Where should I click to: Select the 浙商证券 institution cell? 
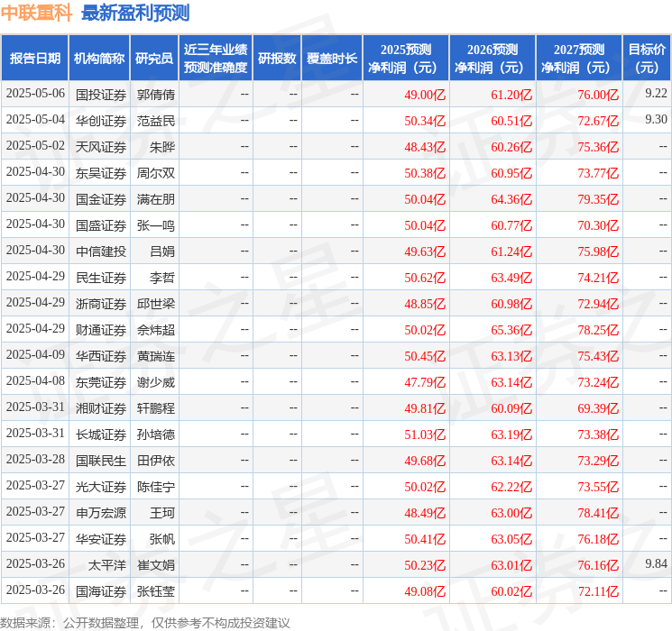click(x=101, y=304)
